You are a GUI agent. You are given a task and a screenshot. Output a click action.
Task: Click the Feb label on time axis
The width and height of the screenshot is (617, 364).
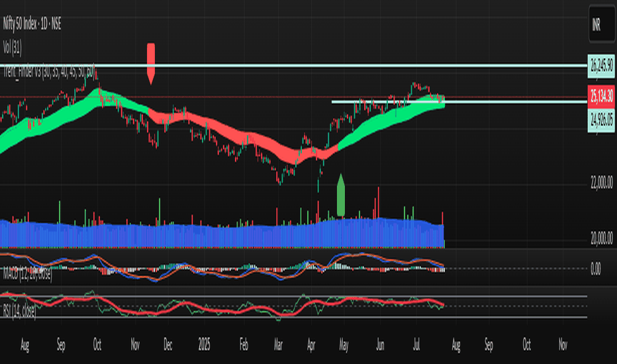click(x=244, y=345)
